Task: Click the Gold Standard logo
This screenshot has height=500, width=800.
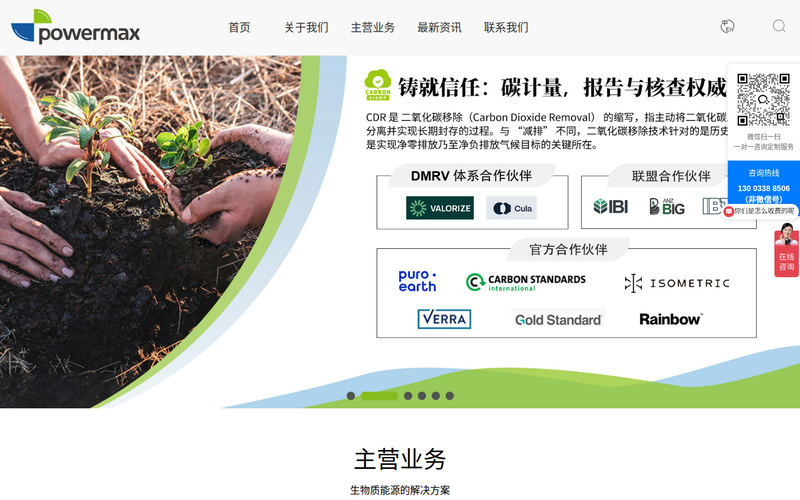Action: click(559, 320)
